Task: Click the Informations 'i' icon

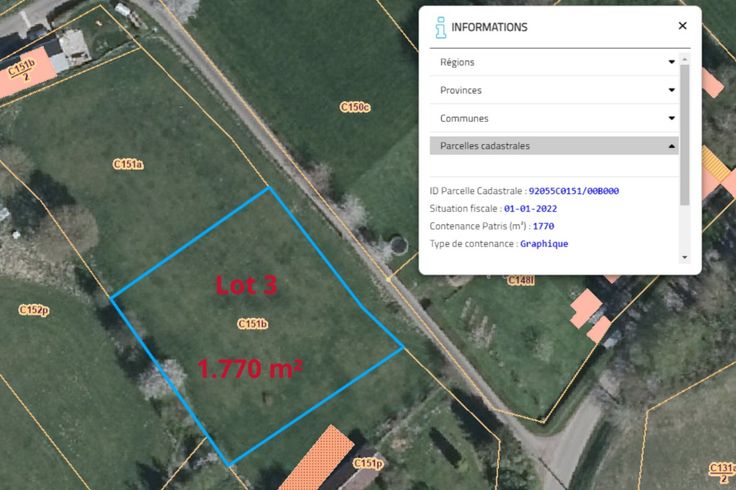Action: (439, 27)
